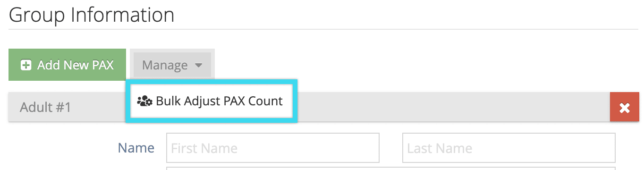Click the white X icon in red square
Image resolution: width=644 pixels, height=170 pixels.
pyautogui.click(x=625, y=108)
